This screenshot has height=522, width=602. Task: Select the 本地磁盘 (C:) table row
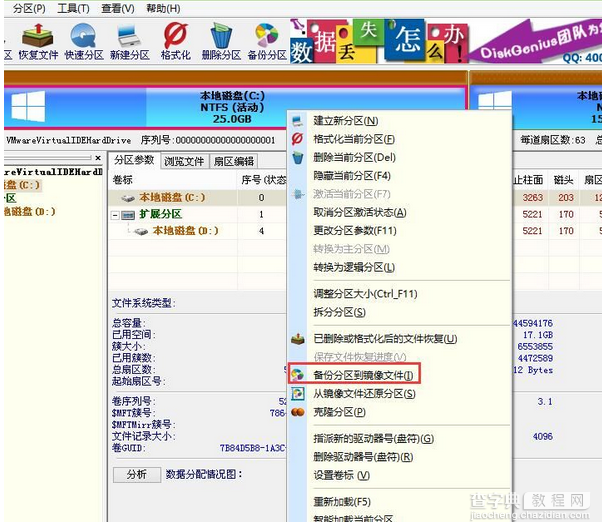coord(197,197)
